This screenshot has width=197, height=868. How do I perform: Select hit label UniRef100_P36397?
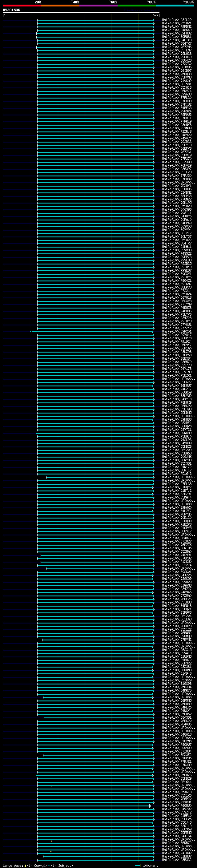(x=177, y=169)
